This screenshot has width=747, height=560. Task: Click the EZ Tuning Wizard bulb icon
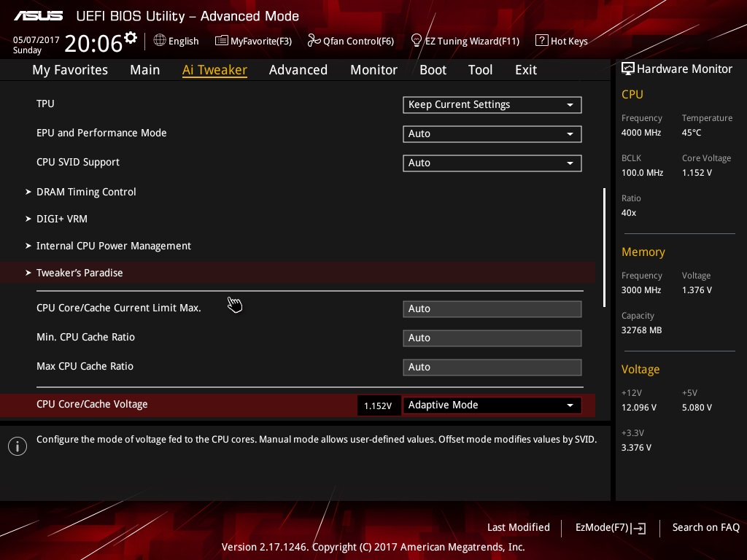[417, 41]
